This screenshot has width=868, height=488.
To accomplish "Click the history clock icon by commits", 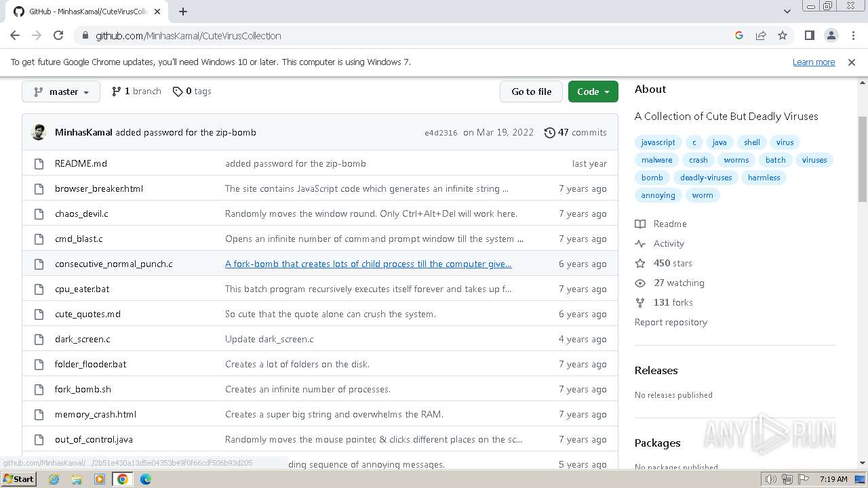I will (x=549, y=132).
